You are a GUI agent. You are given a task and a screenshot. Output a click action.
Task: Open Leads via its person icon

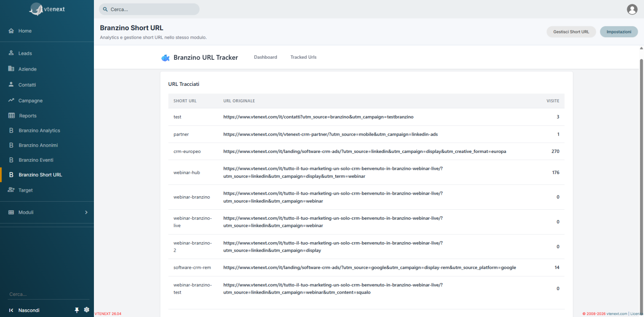(11, 53)
